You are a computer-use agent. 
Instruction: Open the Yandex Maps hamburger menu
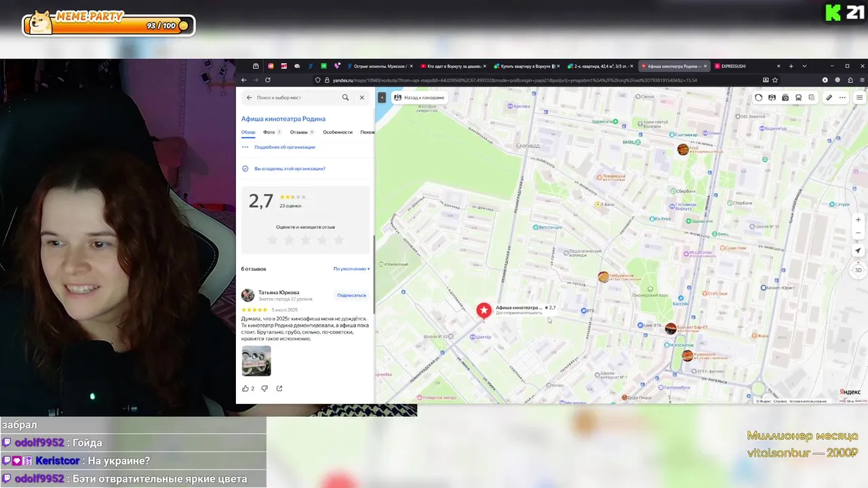859,98
